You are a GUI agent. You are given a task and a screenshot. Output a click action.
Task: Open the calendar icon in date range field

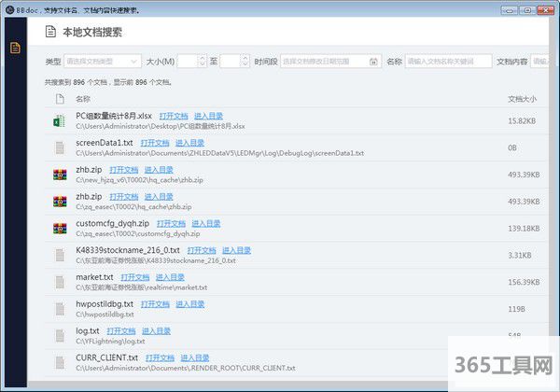[373, 62]
